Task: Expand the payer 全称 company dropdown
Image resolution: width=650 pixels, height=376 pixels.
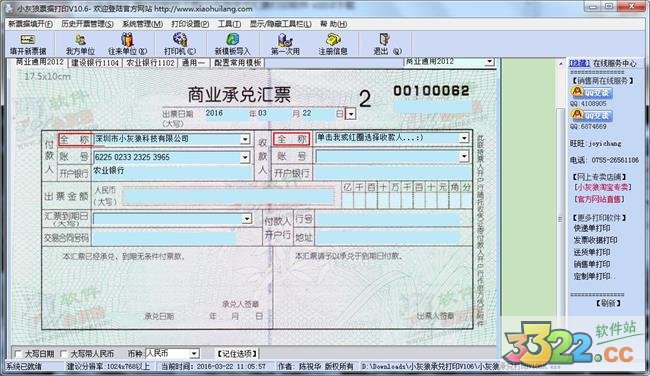Action: pos(245,139)
